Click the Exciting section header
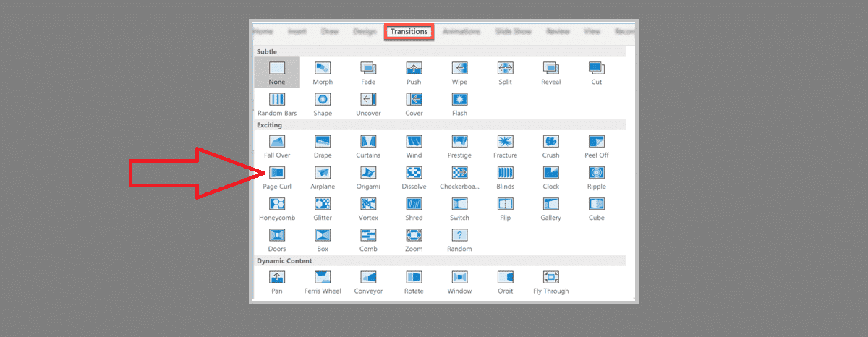The width and height of the screenshot is (868, 337). coord(269,125)
